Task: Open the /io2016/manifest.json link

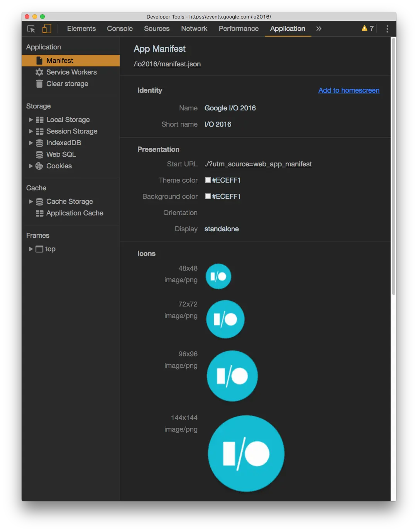Action: pos(167,64)
